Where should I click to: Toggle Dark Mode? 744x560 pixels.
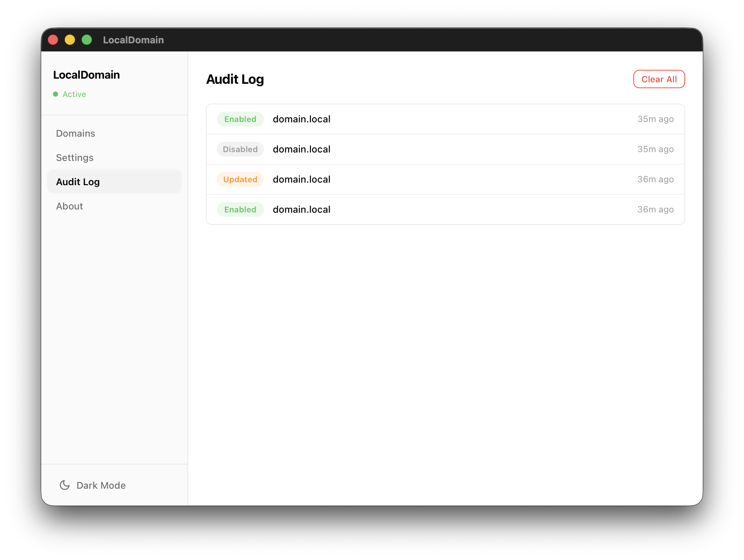pyautogui.click(x=92, y=485)
